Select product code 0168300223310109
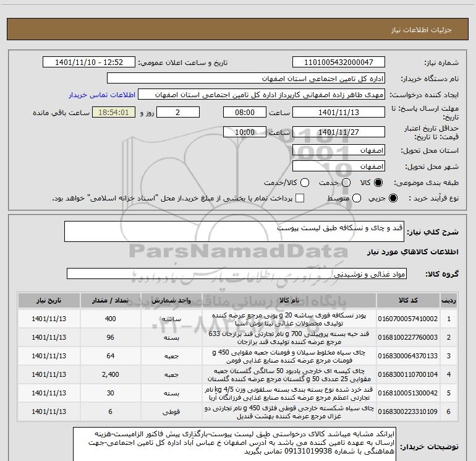476x461 pixels. point(408,411)
